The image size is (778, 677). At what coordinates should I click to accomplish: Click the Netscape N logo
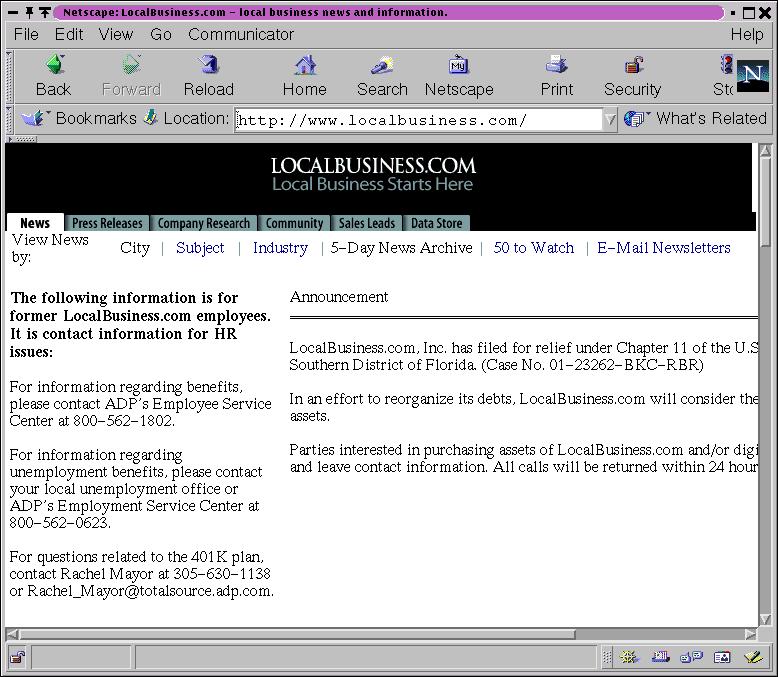tap(753, 76)
